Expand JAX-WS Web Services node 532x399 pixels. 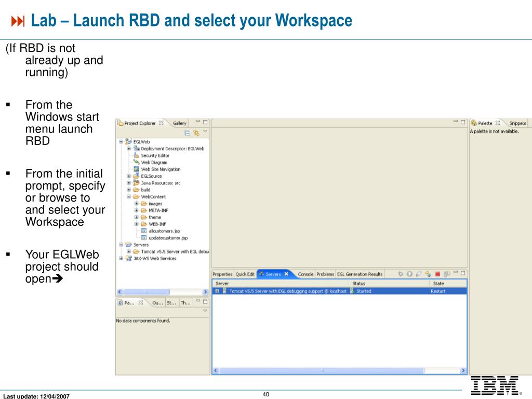tap(121, 258)
